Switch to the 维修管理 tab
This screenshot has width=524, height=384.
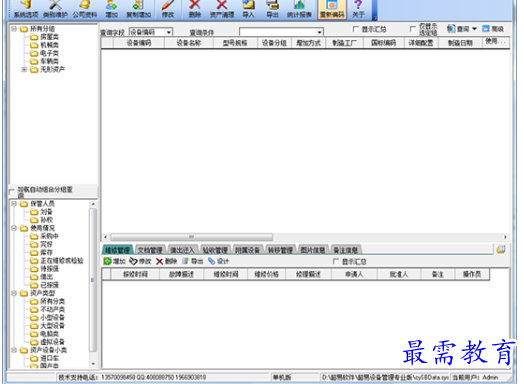tap(118, 250)
